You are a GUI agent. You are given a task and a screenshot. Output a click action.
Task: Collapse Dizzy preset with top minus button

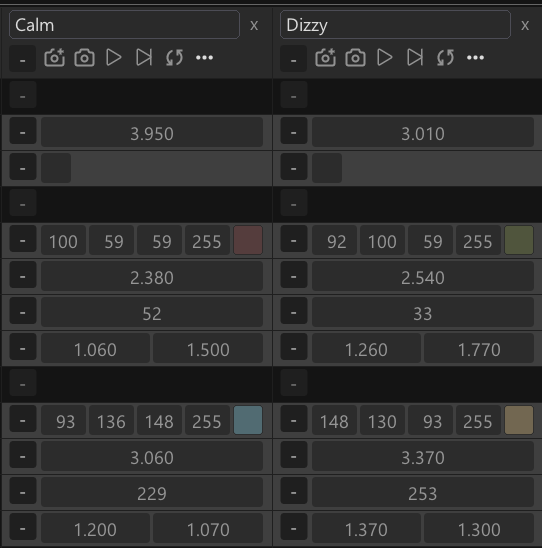tap(294, 59)
